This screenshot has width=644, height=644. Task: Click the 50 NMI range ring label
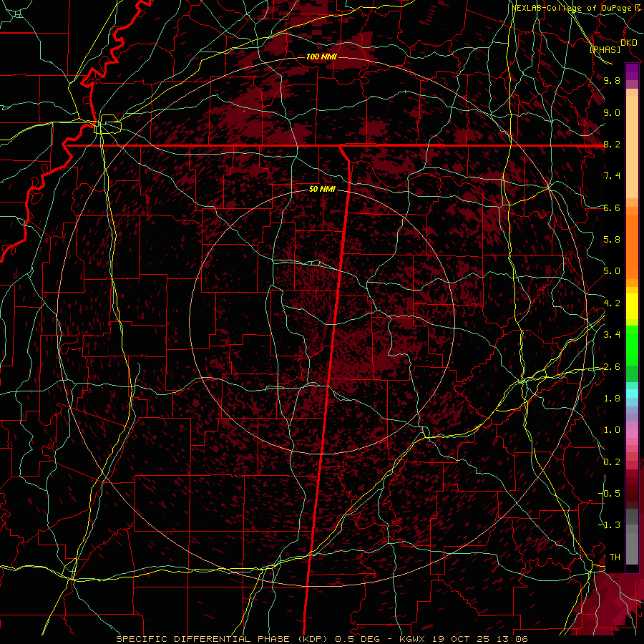pyautogui.click(x=322, y=190)
